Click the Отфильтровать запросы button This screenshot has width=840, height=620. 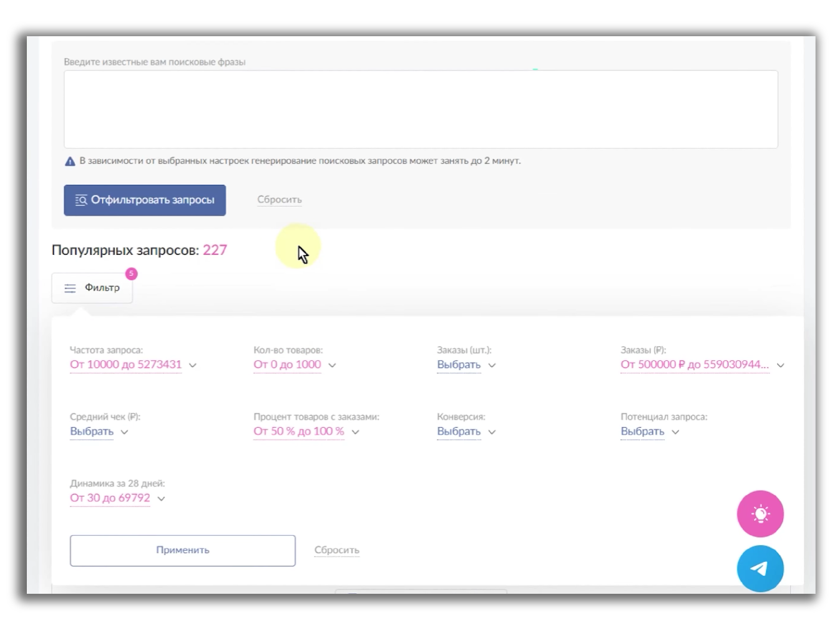click(x=145, y=200)
